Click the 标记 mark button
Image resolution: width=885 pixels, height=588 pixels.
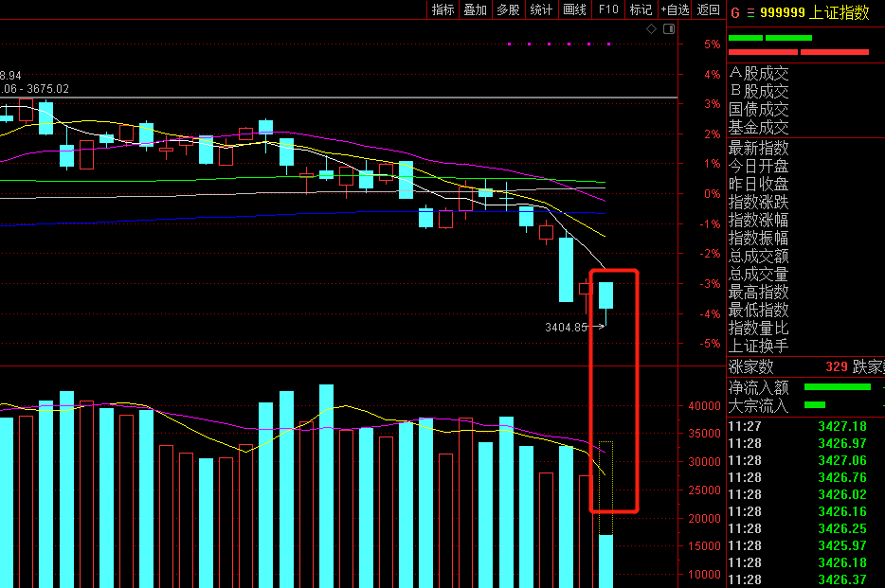point(641,9)
